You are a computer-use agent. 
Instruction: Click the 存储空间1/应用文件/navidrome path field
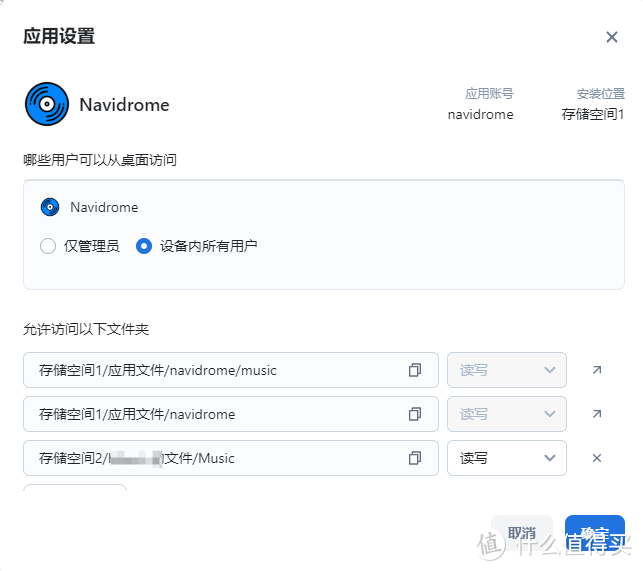point(231,414)
